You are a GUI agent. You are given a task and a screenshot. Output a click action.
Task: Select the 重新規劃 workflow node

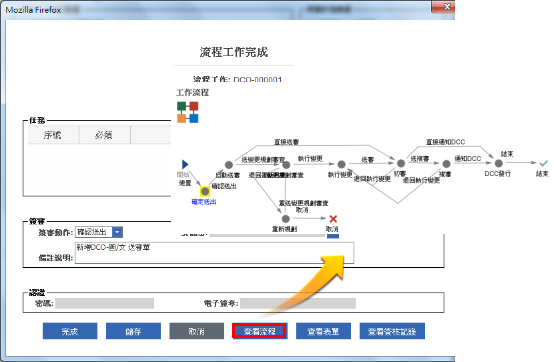tap(286, 219)
